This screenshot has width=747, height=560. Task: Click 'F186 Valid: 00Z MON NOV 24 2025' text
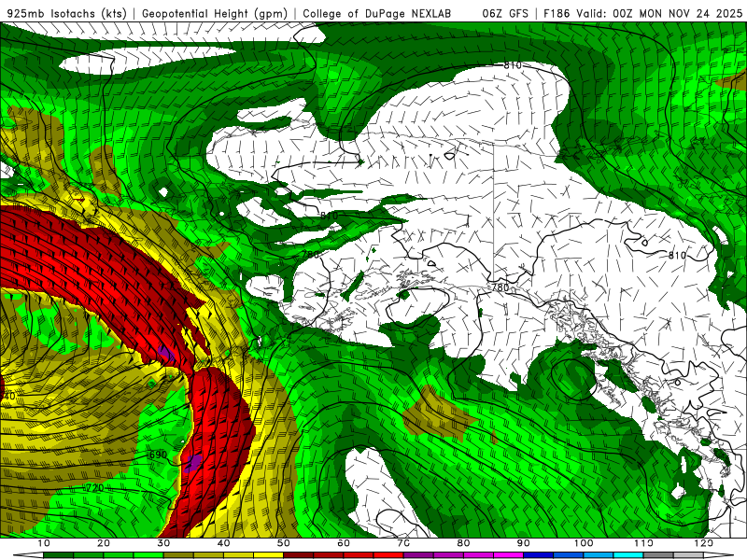click(x=643, y=14)
